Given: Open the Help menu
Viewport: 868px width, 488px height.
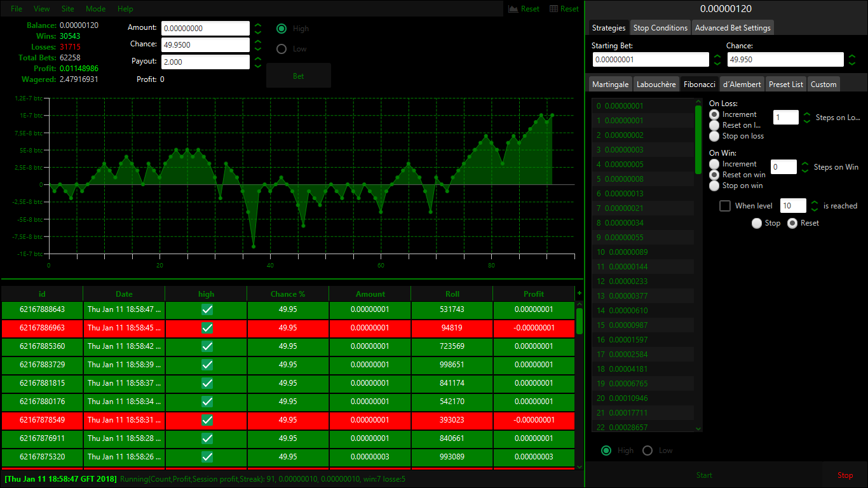Looking at the screenshot, I should (x=126, y=9).
